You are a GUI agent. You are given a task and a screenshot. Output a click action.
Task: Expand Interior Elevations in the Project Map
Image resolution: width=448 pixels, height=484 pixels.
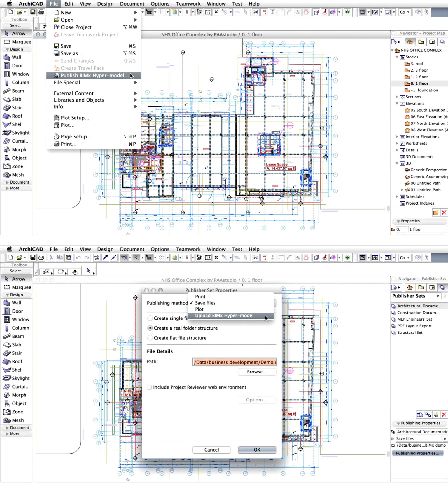[x=397, y=137]
